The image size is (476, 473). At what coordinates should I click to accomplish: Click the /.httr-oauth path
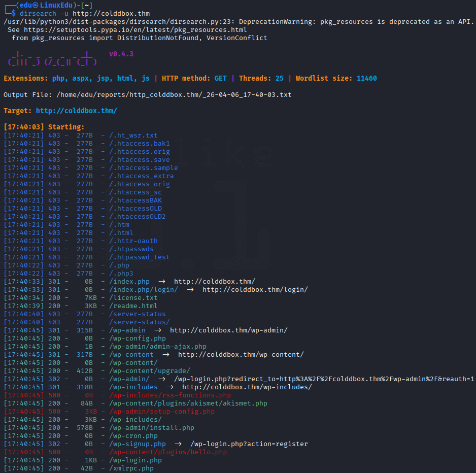133,241
